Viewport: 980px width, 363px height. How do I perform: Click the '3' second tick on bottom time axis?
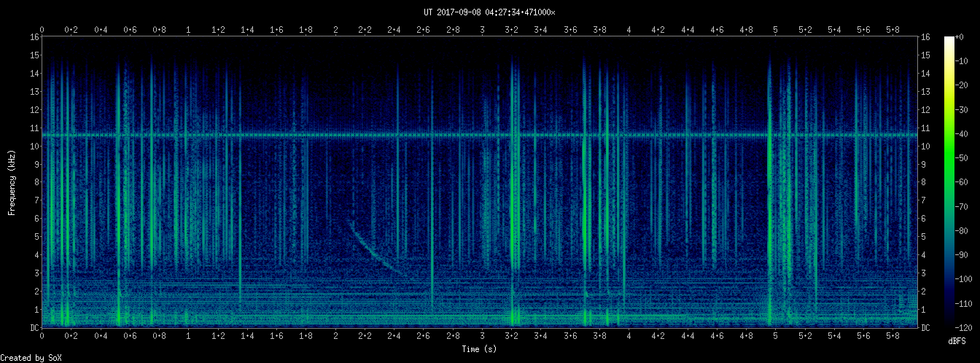click(x=482, y=336)
